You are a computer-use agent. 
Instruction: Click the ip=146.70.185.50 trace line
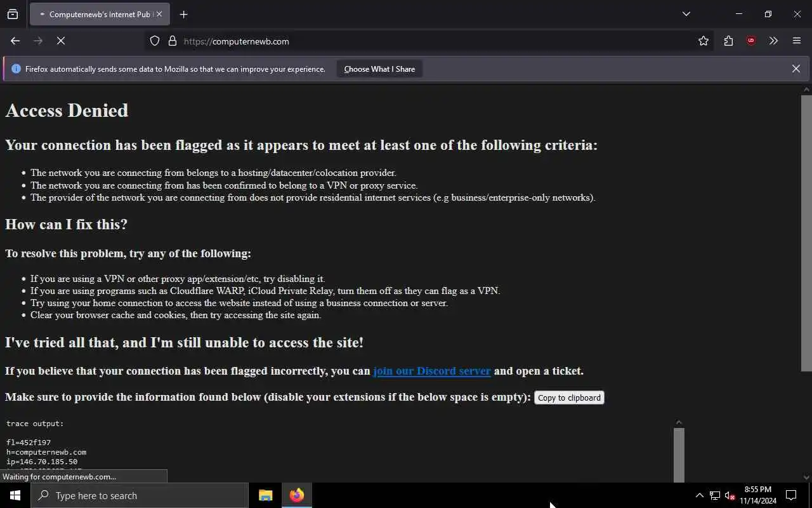[x=42, y=462]
